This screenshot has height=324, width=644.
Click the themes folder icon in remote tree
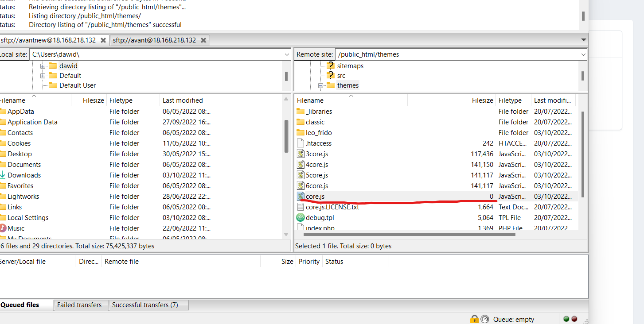click(x=331, y=85)
